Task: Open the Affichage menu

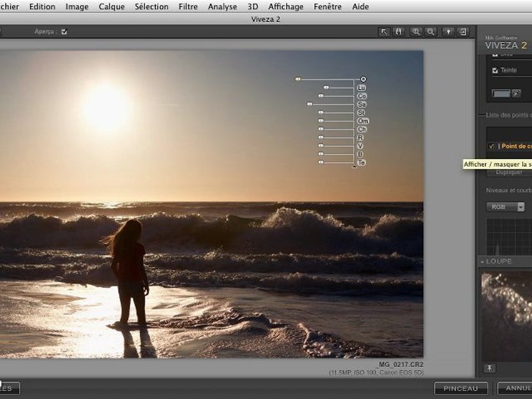Action: click(x=286, y=7)
